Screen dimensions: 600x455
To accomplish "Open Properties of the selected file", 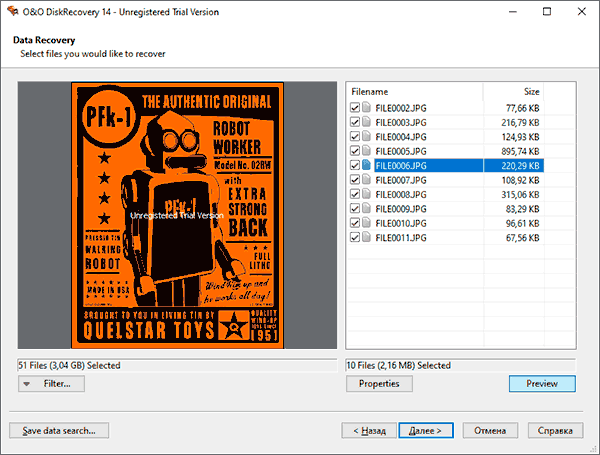I will click(379, 384).
